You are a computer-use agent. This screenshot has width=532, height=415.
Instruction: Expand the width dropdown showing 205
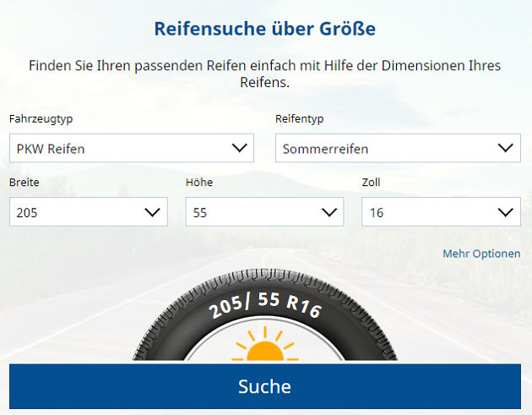tap(88, 212)
